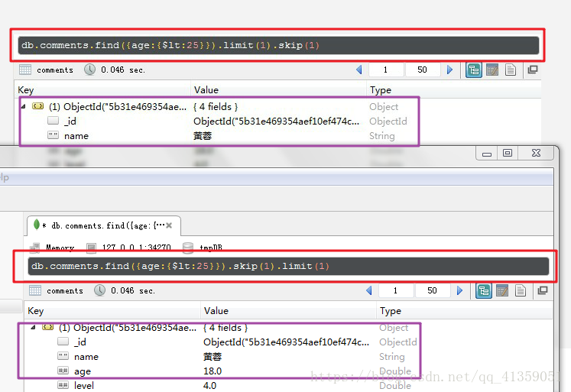Click the '{ 4 fields }' value in lower results
The height and width of the screenshot is (392, 571).
coord(225,328)
